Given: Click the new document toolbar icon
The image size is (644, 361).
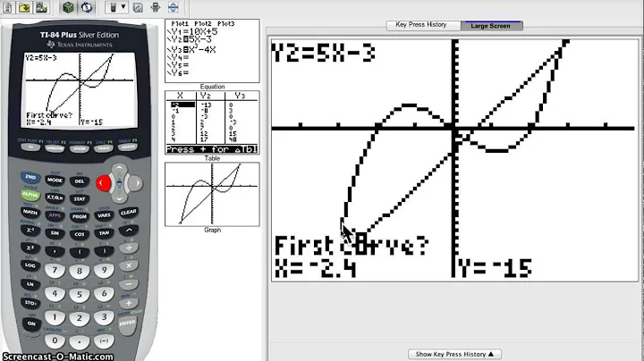Looking at the screenshot, I should pos(7,7).
